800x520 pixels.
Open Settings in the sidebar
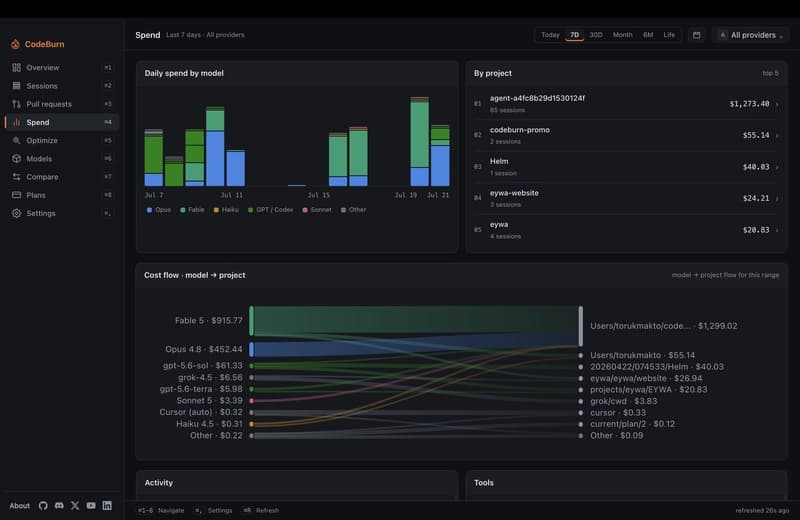pos(61,213)
